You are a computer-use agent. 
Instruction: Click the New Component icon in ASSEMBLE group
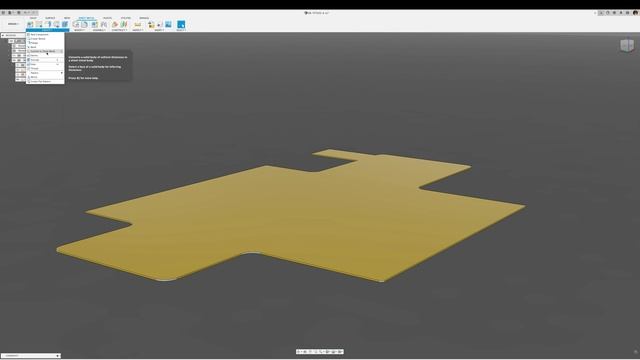95,24
